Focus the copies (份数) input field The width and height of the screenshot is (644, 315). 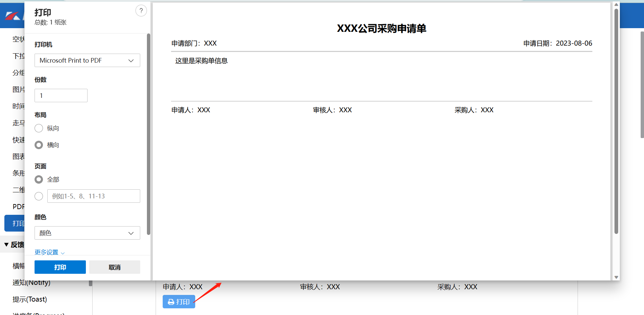tap(61, 96)
